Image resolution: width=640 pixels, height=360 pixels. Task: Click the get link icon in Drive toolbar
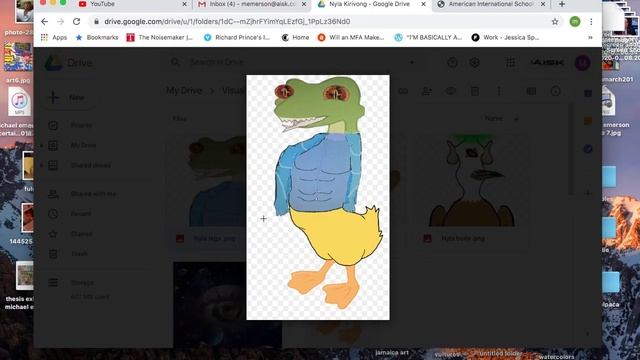(403, 91)
